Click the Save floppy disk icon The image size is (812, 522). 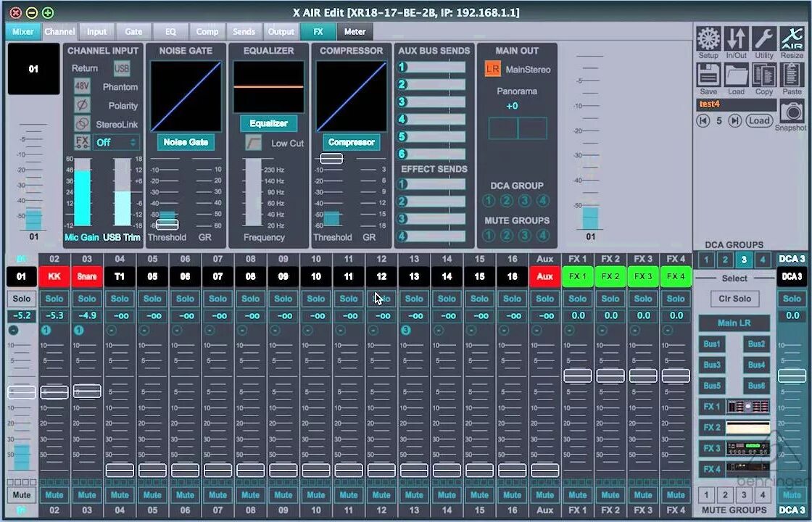708,75
